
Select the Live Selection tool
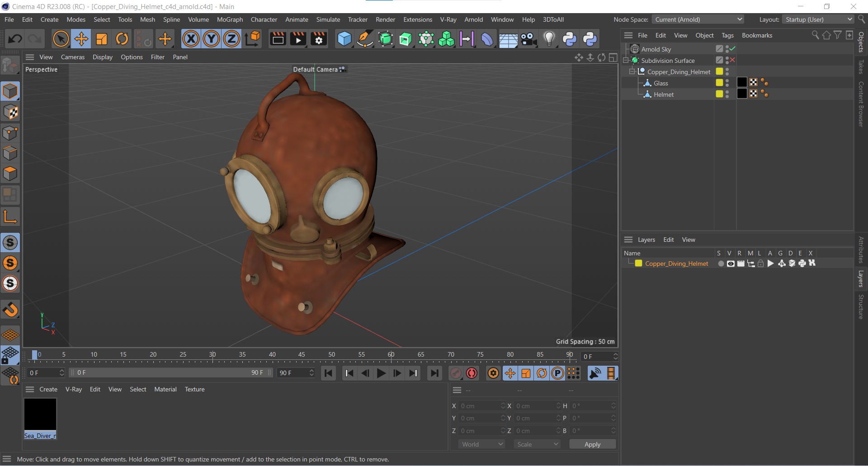[x=61, y=39]
